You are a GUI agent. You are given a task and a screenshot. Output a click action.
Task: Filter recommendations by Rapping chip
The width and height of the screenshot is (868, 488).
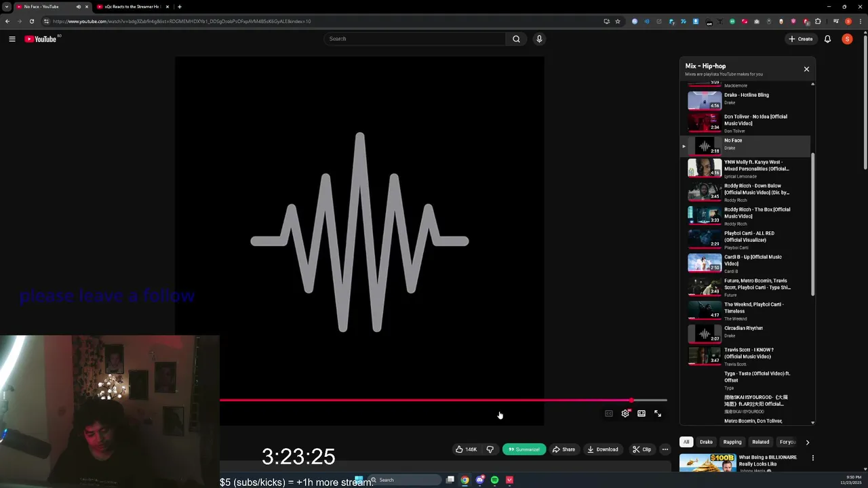click(x=732, y=442)
